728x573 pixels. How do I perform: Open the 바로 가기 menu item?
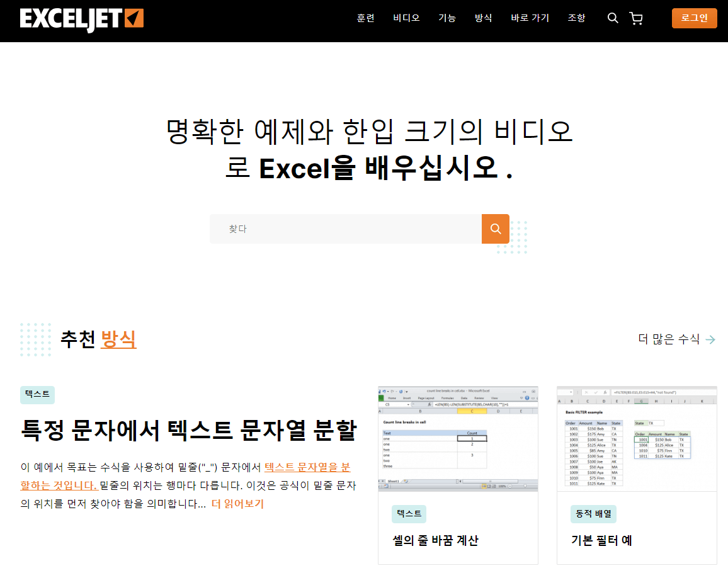530,18
